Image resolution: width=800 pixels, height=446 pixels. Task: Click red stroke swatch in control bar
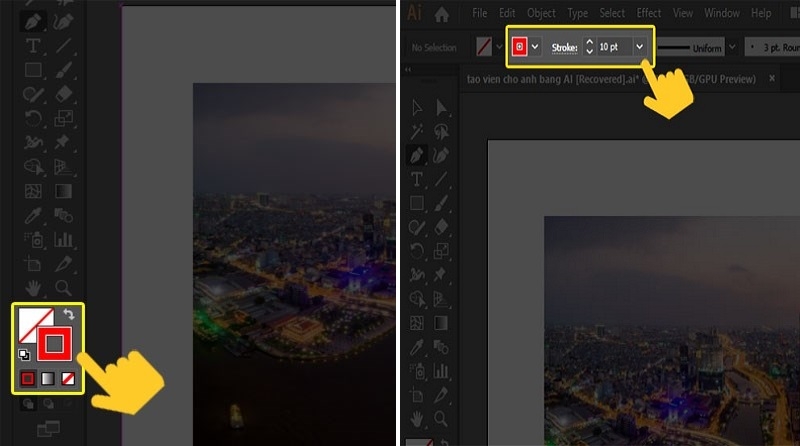[519, 46]
